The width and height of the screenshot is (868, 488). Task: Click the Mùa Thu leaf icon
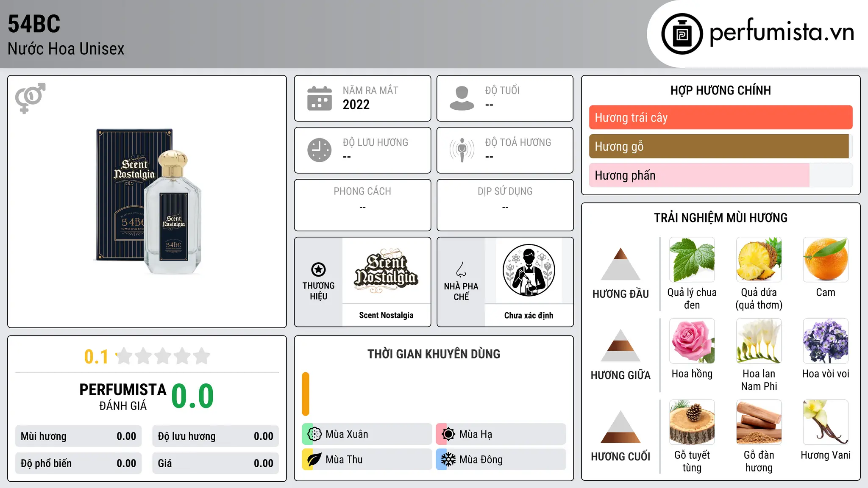click(314, 460)
